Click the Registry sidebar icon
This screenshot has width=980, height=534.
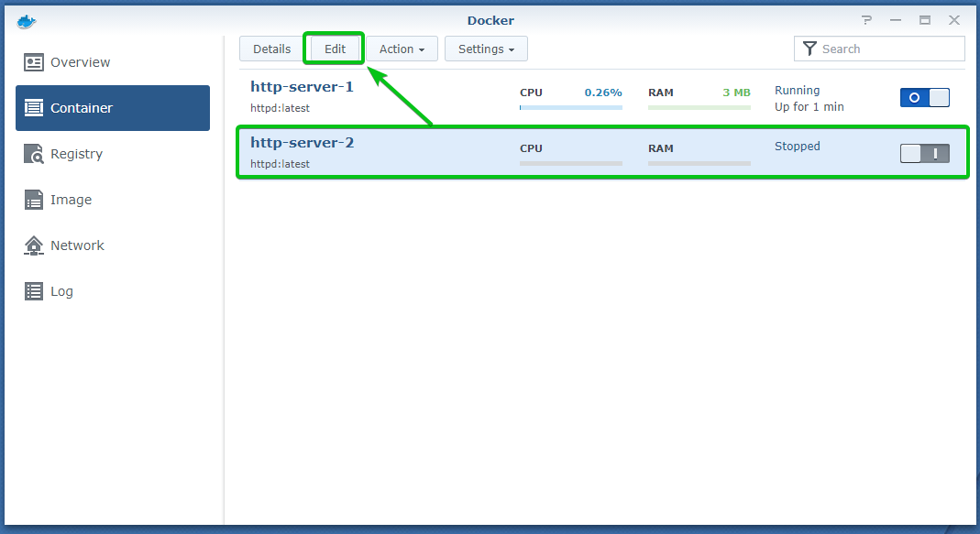pos(34,154)
